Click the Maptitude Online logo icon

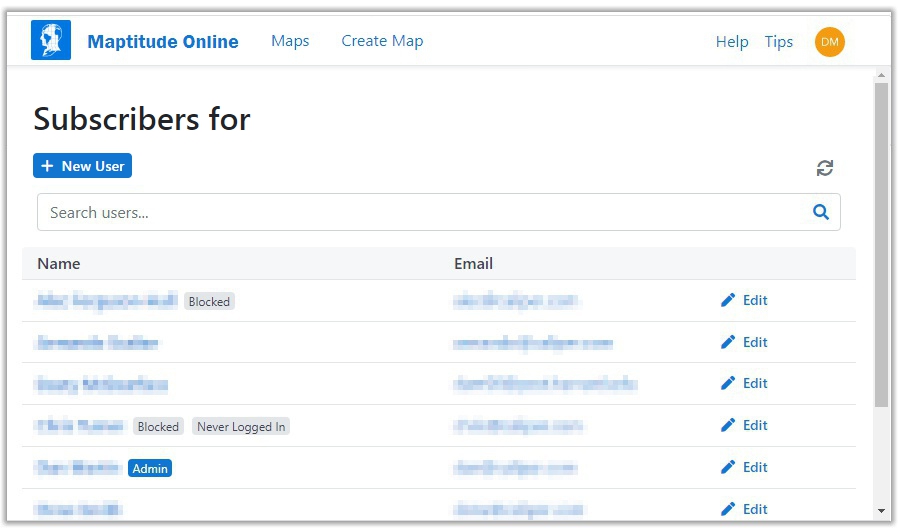click(51, 41)
